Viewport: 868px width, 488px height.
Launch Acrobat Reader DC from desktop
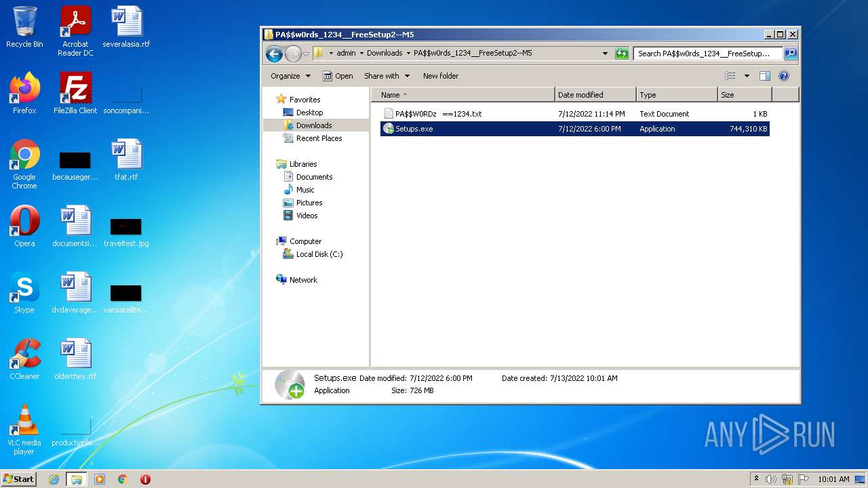pyautogui.click(x=75, y=31)
